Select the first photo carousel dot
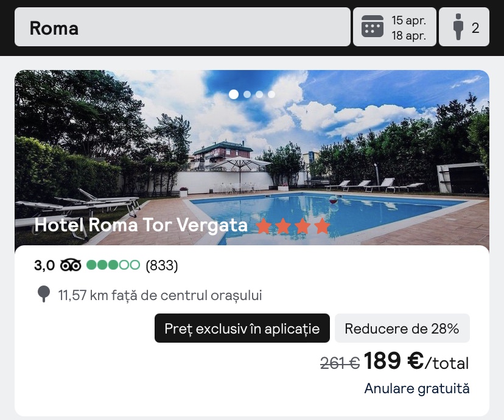The width and height of the screenshot is (504, 420). 234,94
